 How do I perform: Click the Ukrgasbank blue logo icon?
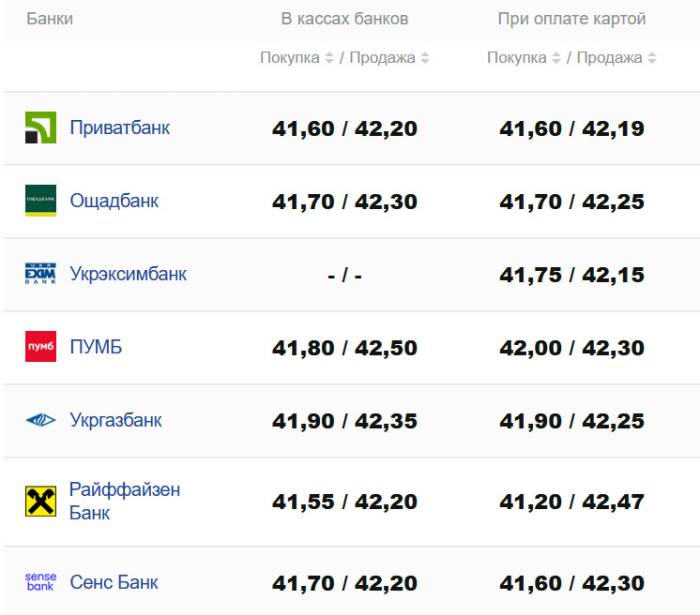tap(41, 420)
